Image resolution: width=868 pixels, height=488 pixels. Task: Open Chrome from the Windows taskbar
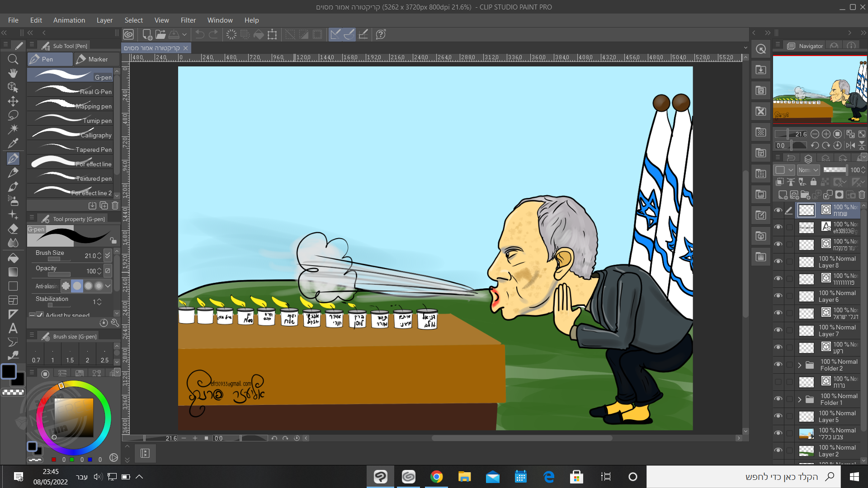coord(436,477)
